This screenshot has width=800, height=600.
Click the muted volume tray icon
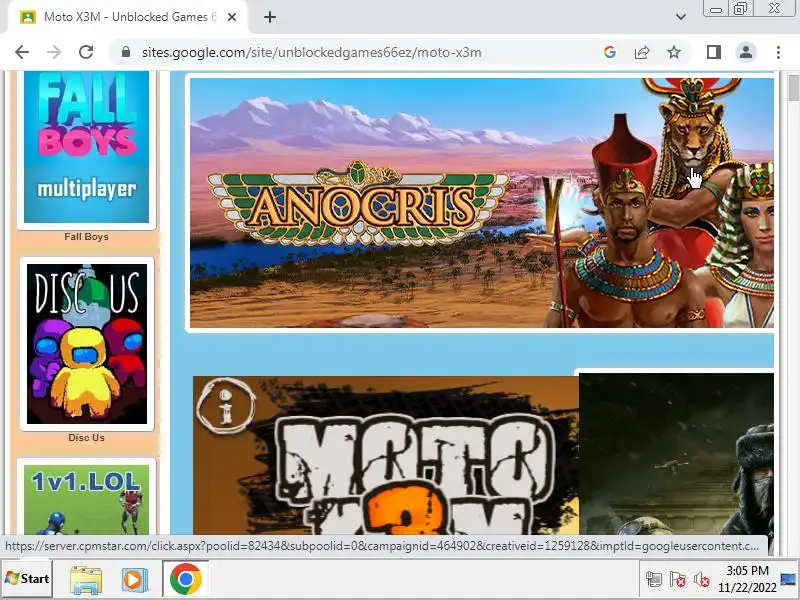pyautogui.click(x=702, y=579)
